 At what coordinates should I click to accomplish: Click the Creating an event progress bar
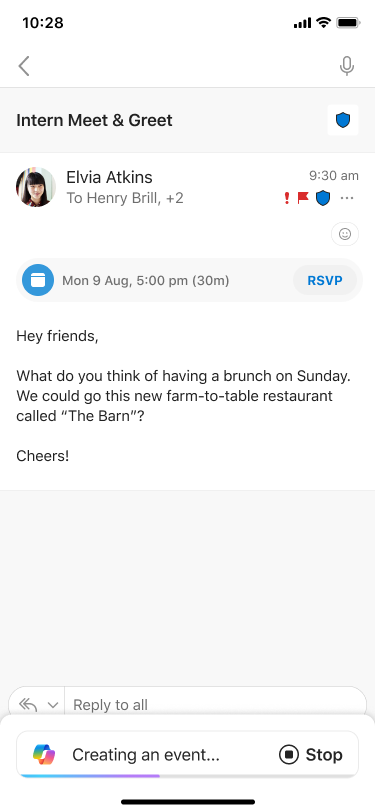pyautogui.click(x=188, y=776)
